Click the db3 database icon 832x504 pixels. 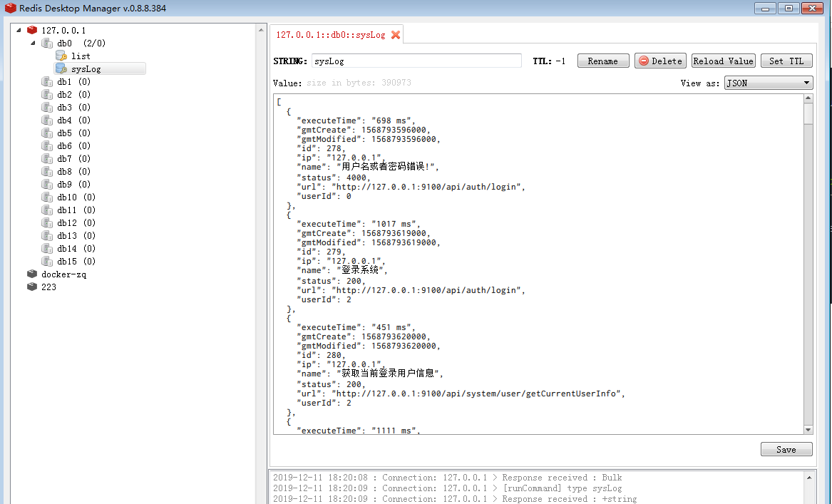[47, 107]
